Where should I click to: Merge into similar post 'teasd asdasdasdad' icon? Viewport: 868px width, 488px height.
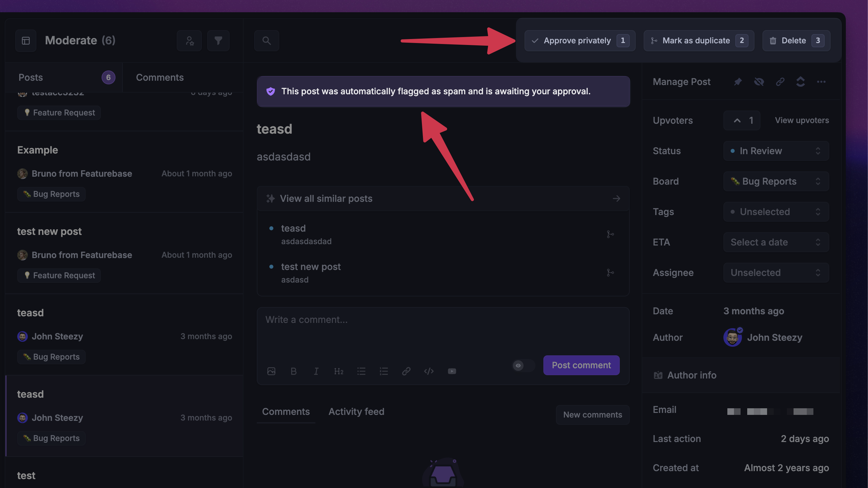click(x=610, y=234)
